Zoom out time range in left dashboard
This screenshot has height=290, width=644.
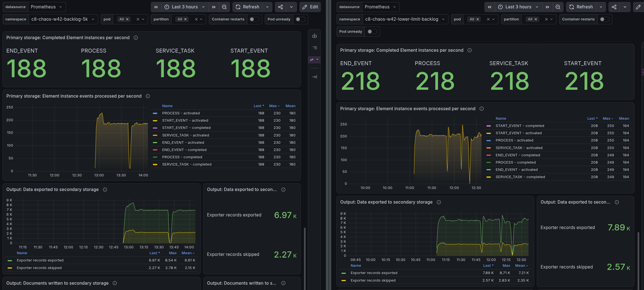tap(224, 7)
